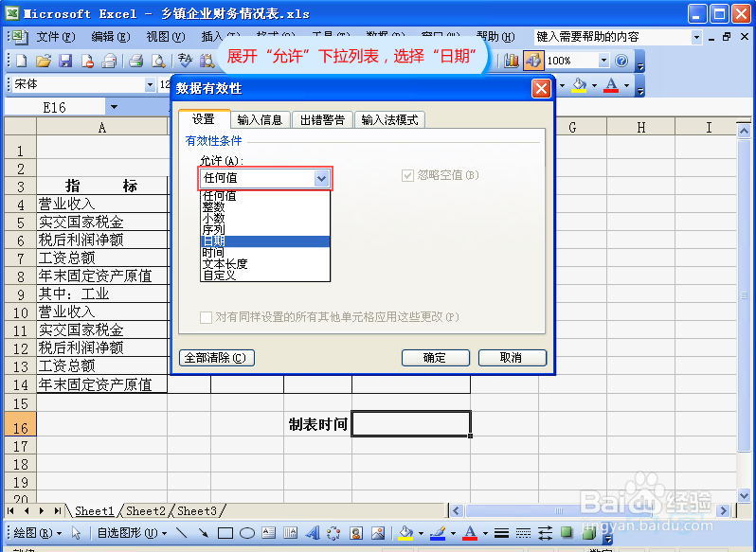Click drawing toolbar Line Color brush
The height and width of the screenshot is (552, 756).
click(x=438, y=533)
